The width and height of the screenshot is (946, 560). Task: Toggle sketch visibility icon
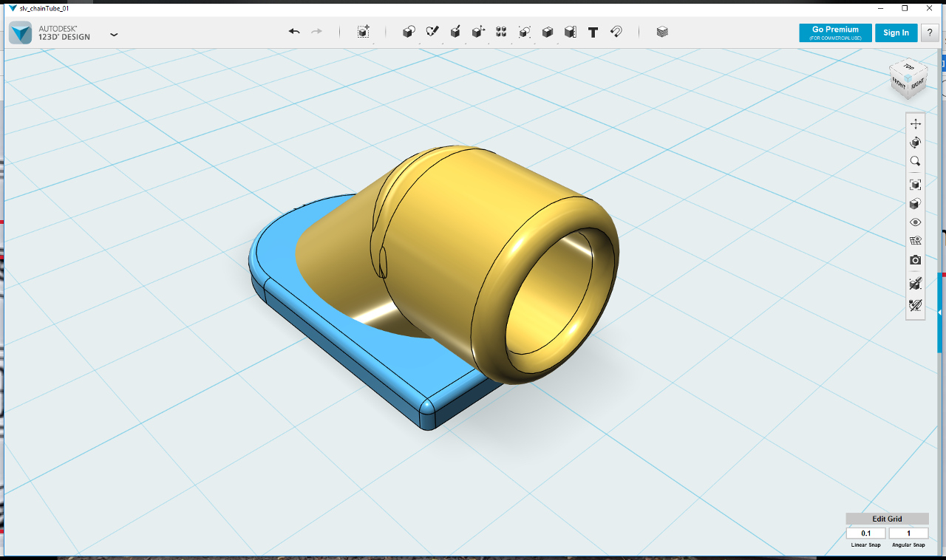[x=916, y=284]
